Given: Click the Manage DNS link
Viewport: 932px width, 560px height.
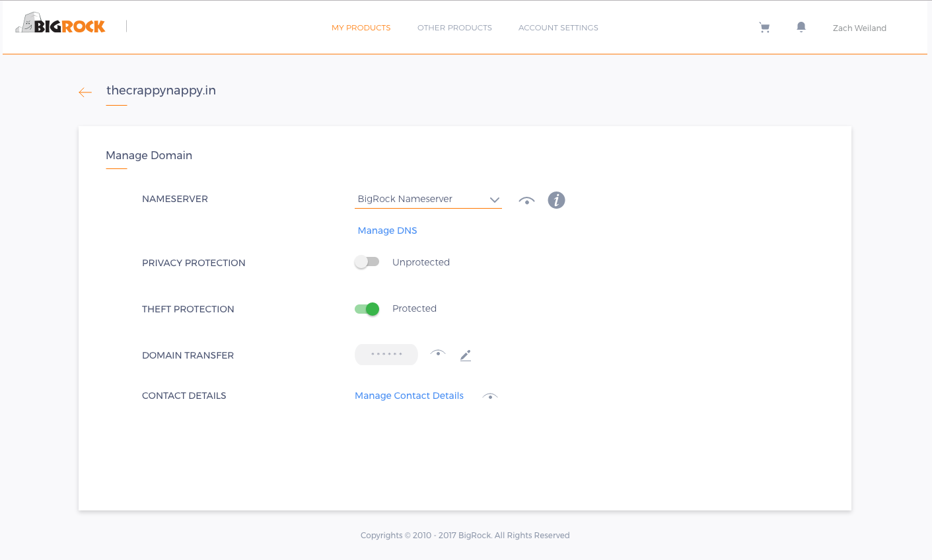Looking at the screenshot, I should [387, 230].
